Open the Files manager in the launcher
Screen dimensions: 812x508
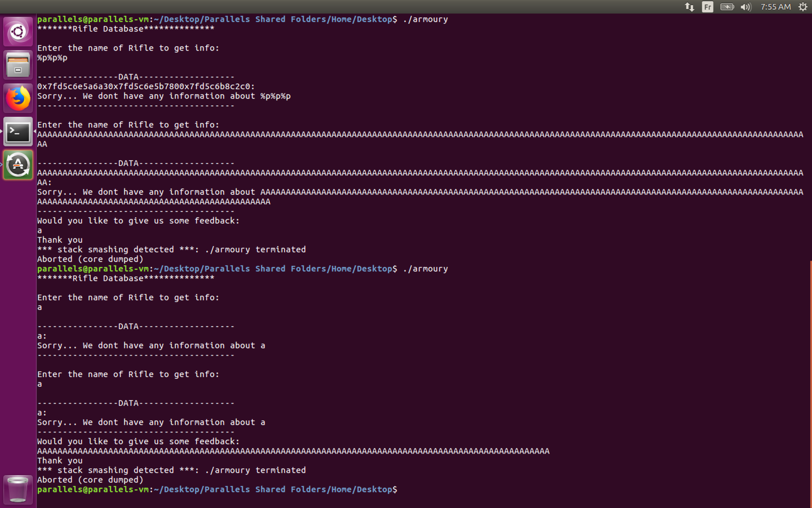point(18,65)
